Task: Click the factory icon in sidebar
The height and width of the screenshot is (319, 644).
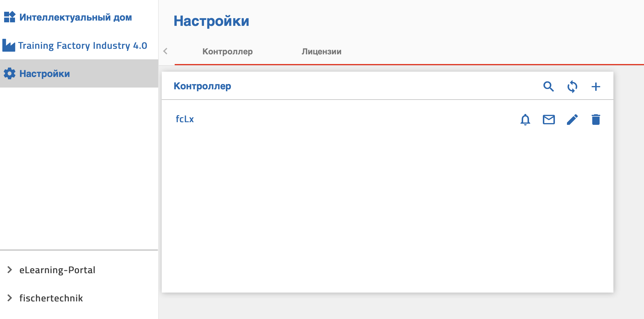Action: pyautogui.click(x=9, y=46)
